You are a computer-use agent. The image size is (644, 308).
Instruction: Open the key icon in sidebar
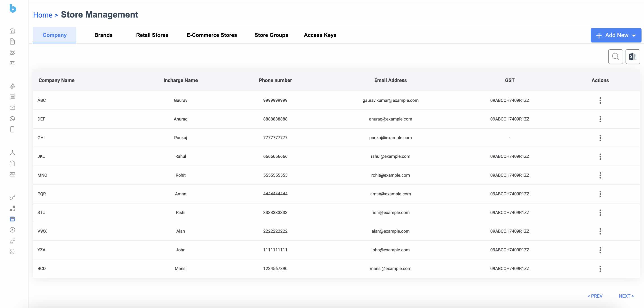(x=12, y=197)
